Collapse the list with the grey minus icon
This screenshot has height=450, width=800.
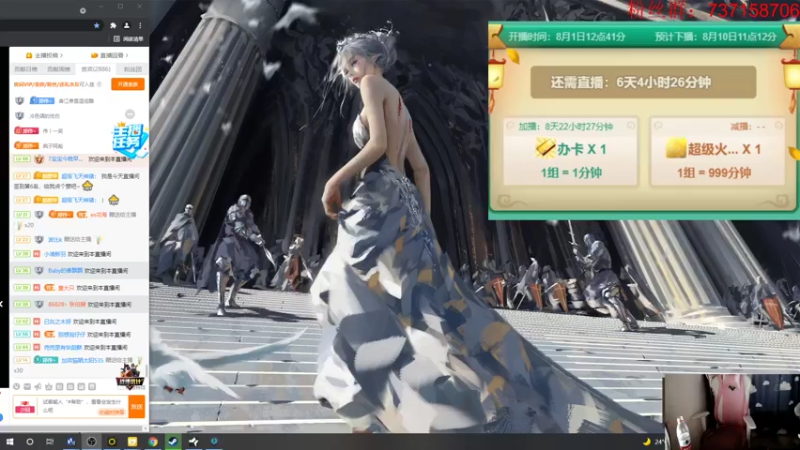[x=130, y=114]
